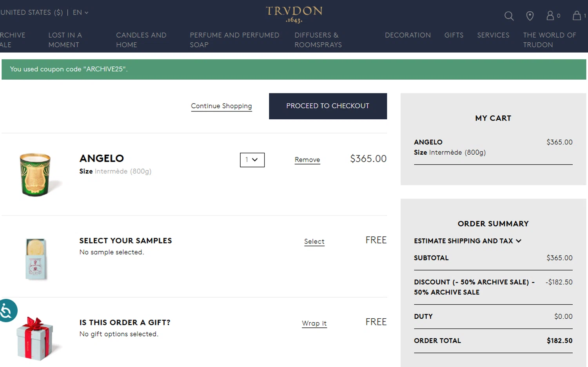Click the sample sachet thumbnail
The height and width of the screenshot is (367, 588).
click(x=36, y=259)
